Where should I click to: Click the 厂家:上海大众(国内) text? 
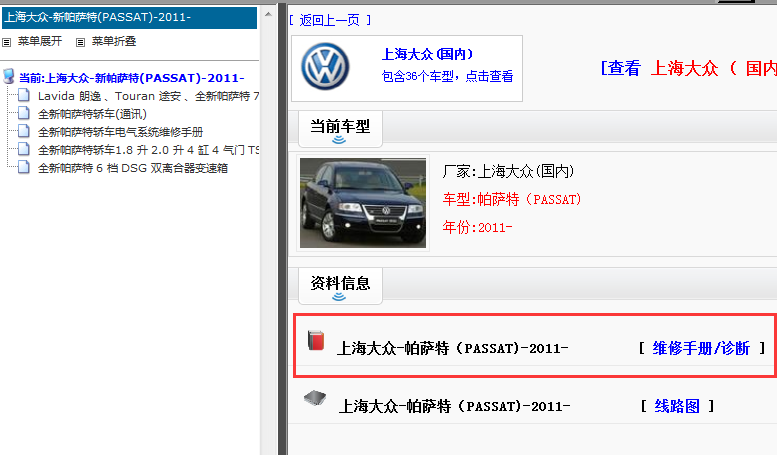(508, 171)
